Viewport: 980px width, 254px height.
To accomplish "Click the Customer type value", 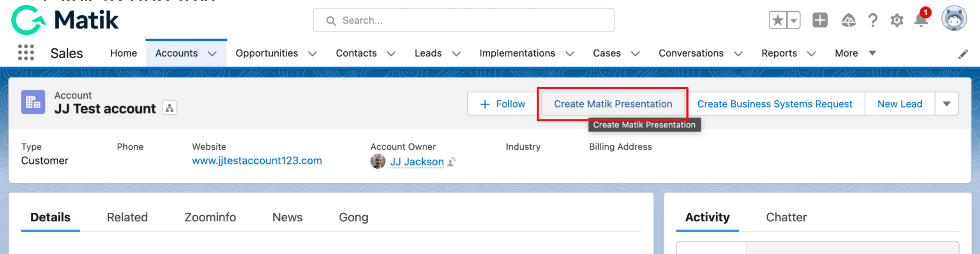I will point(44,161).
